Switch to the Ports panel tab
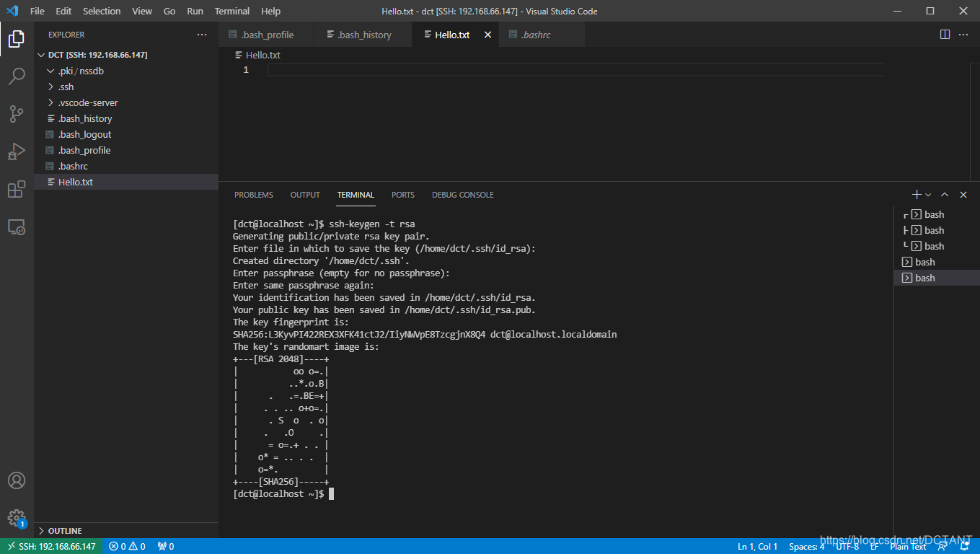This screenshot has height=554, width=980. tap(403, 195)
